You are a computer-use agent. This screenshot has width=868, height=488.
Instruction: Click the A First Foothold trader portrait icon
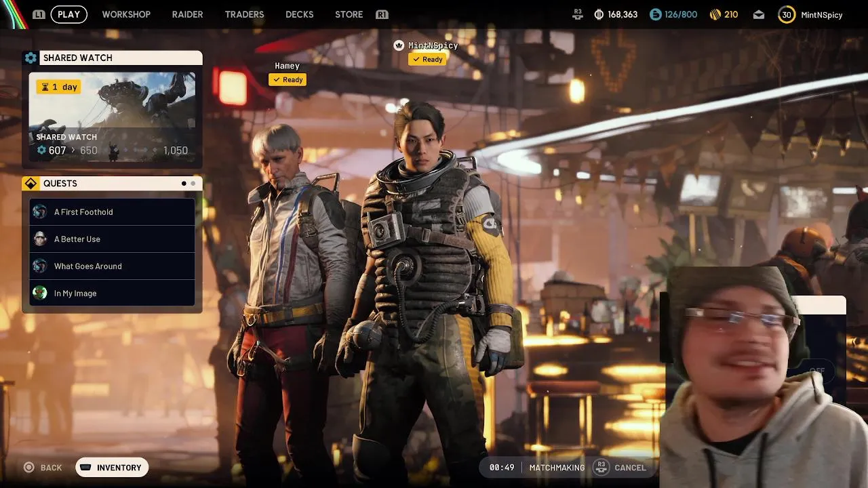coord(40,212)
